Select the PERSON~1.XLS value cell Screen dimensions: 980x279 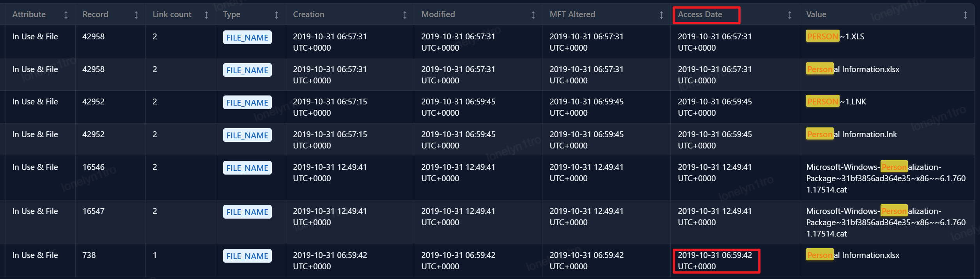pos(835,37)
